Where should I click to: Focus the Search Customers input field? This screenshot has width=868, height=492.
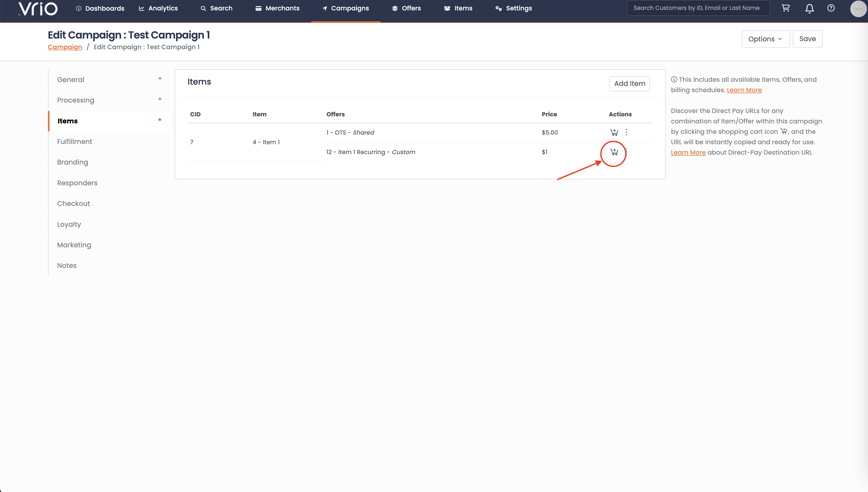click(698, 8)
